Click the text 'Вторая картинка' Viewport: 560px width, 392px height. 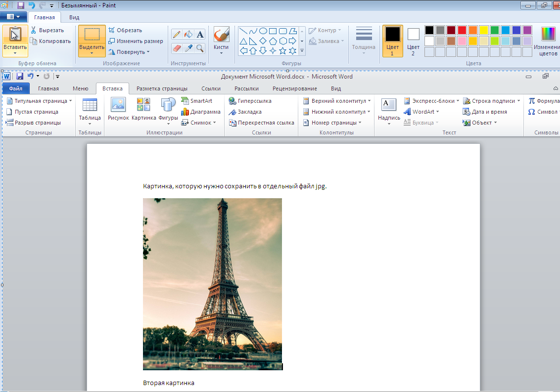[169, 383]
